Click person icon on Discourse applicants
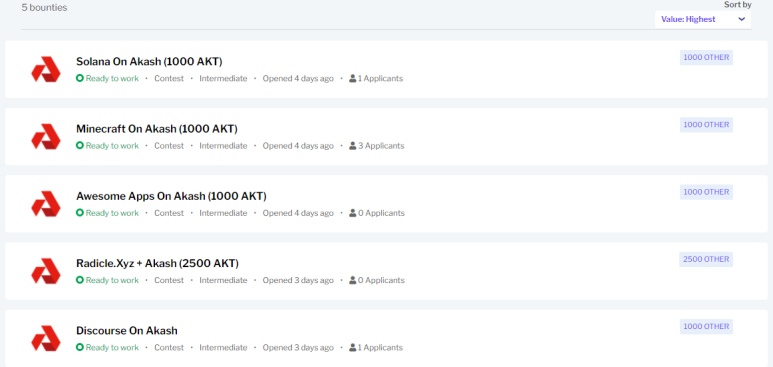This screenshot has height=367, width=773. tap(352, 347)
